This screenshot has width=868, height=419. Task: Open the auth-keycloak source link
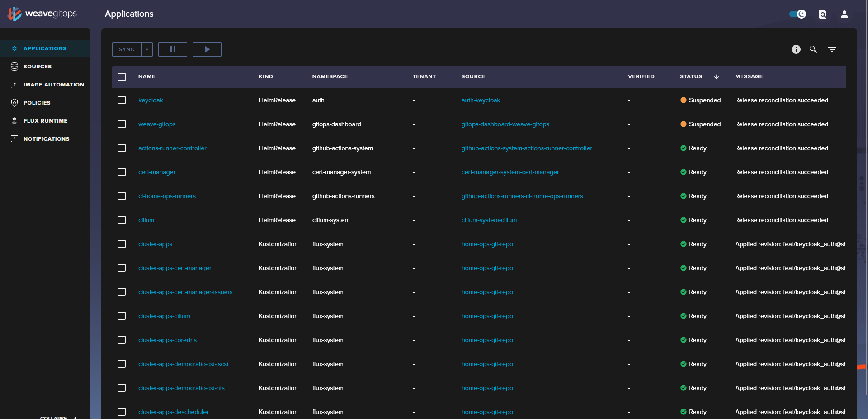(x=481, y=100)
